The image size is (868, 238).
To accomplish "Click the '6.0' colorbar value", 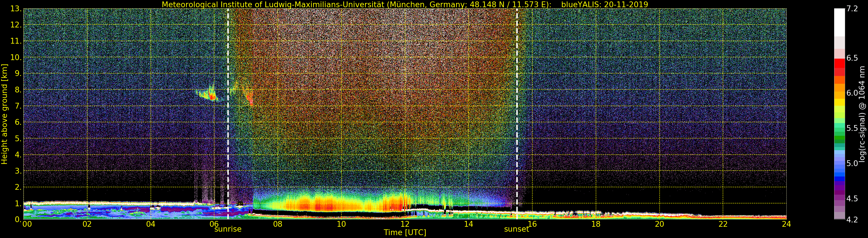I will tap(852, 93).
